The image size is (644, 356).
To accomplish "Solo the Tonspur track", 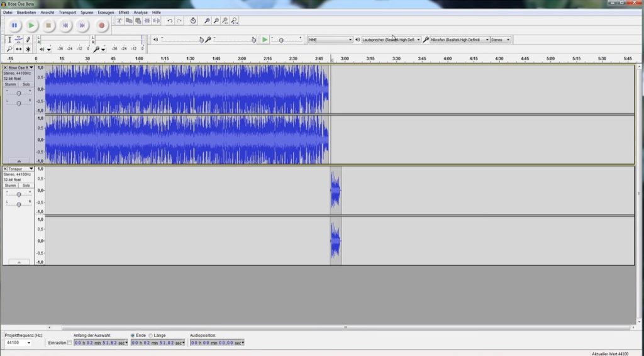I will pos(26,186).
